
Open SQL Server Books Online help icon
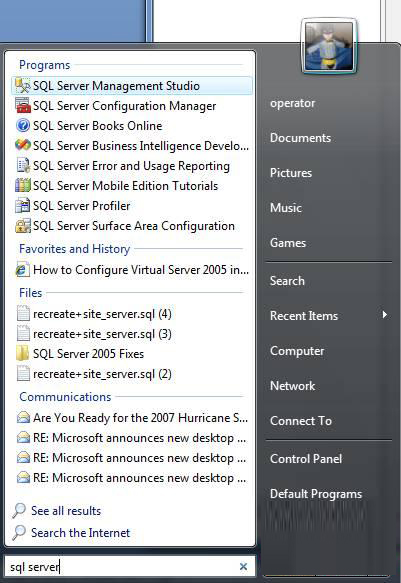coord(22,126)
